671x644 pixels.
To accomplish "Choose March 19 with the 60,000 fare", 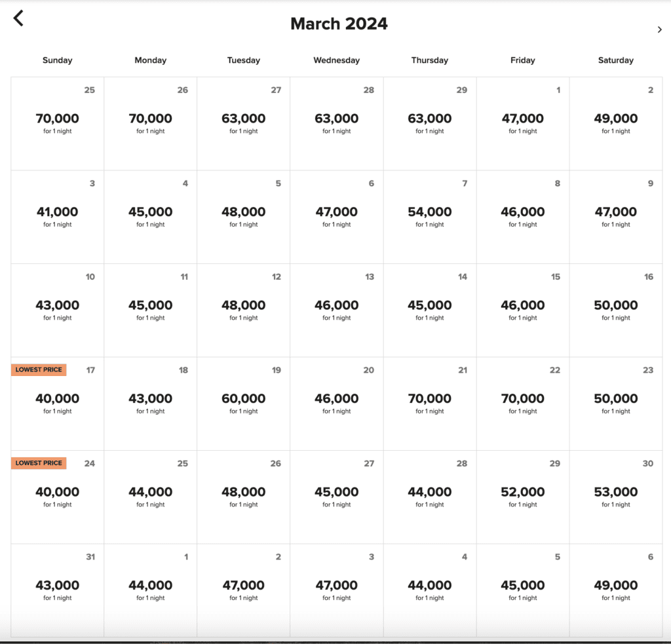I will [243, 398].
